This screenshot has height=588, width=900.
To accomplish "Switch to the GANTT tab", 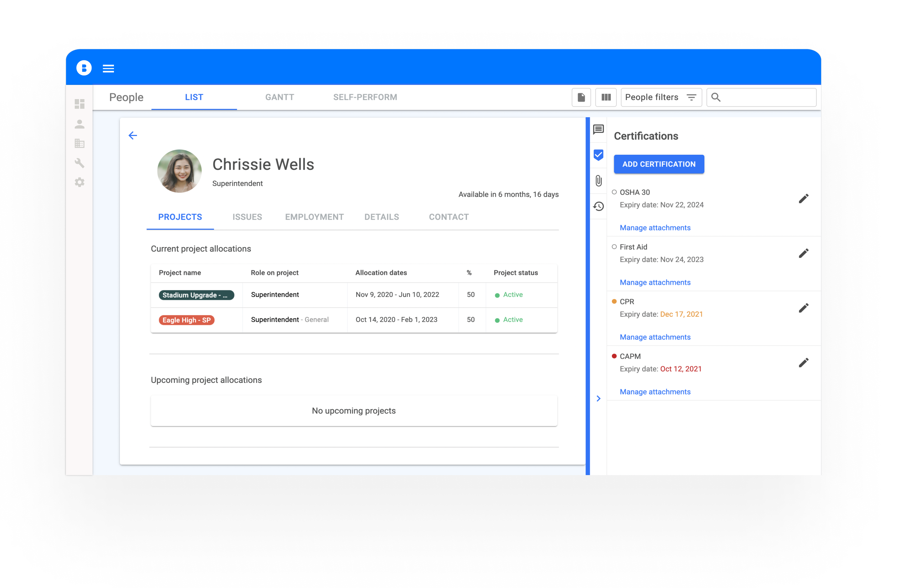I will tap(280, 97).
